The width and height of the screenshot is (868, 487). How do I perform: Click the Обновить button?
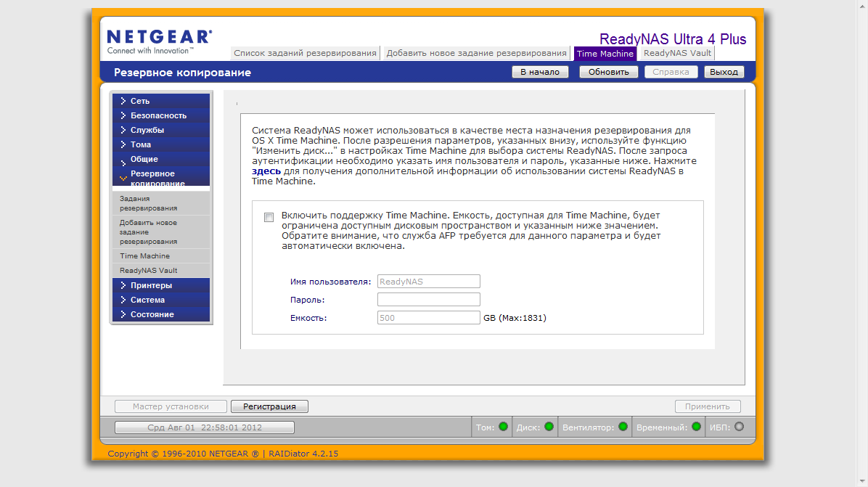coord(608,72)
